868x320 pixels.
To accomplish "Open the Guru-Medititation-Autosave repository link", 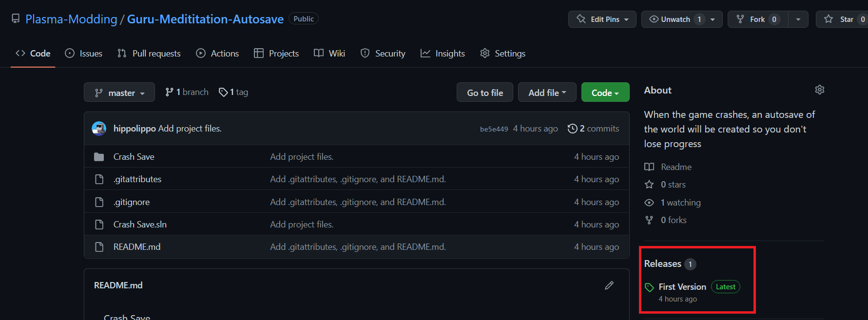I will tap(205, 19).
